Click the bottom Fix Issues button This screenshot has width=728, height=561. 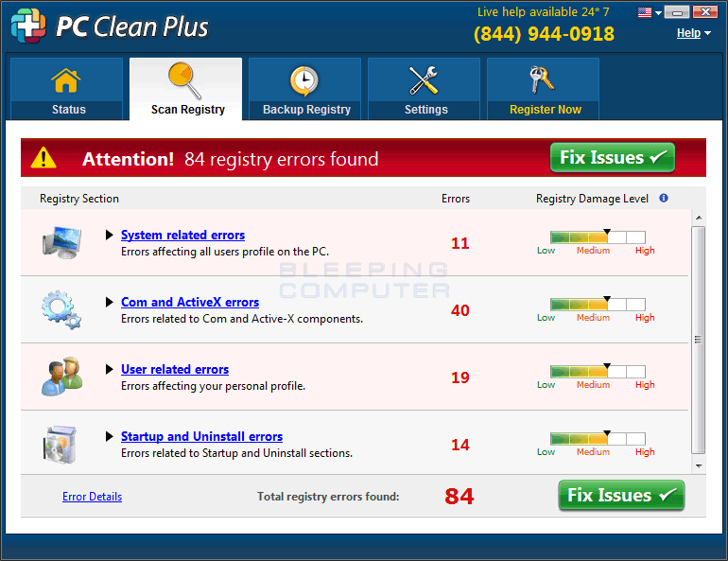pyautogui.click(x=621, y=495)
